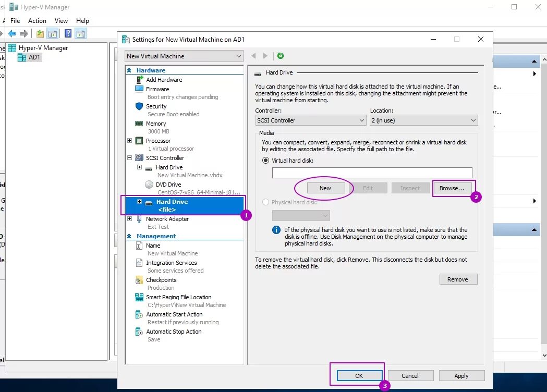Click the forward arrow in Hyper-V Manager toolbar

tap(23, 34)
